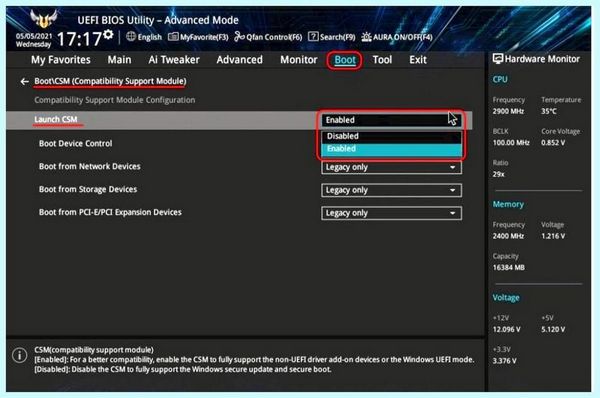Select the Boot from Network Devices label

click(x=90, y=166)
